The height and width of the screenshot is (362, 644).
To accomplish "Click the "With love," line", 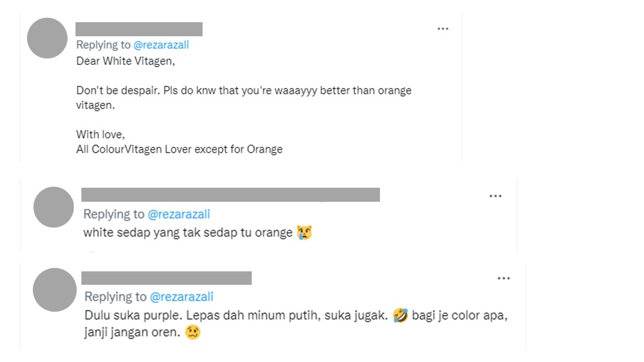I will tap(101, 135).
